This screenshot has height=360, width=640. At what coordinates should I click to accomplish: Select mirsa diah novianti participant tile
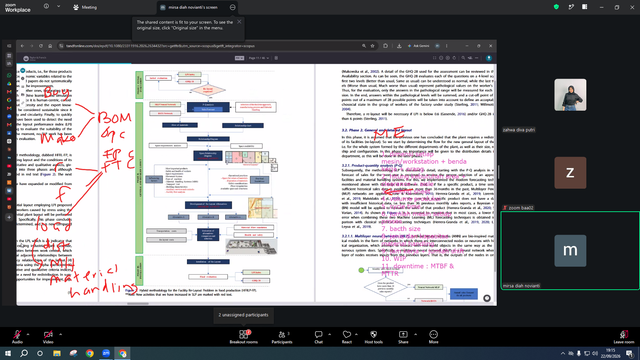pos(570,251)
